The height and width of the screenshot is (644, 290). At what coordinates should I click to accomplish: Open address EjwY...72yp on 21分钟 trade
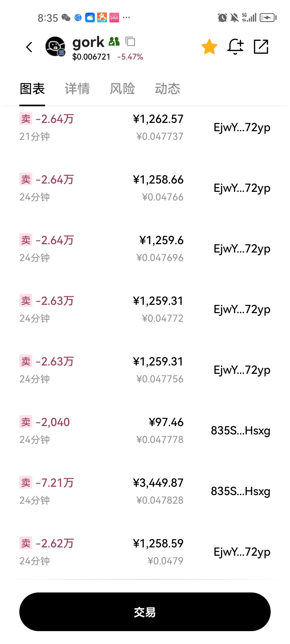[242, 127]
